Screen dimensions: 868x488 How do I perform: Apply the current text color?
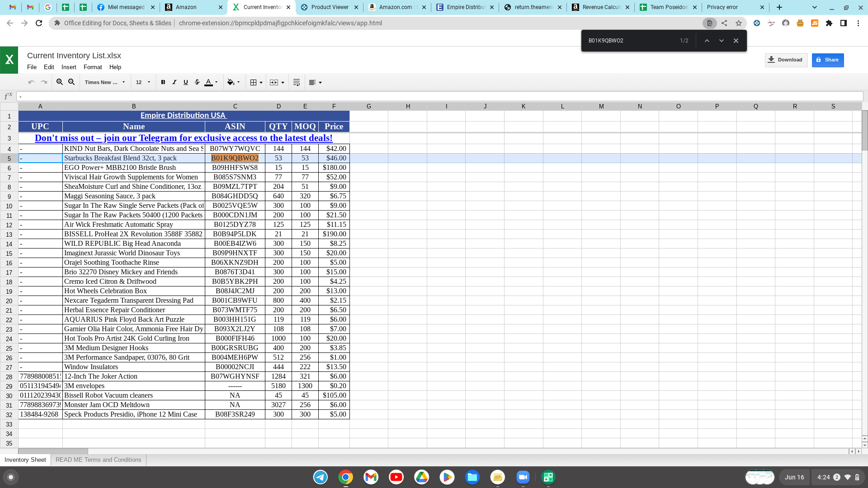click(208, 82)
